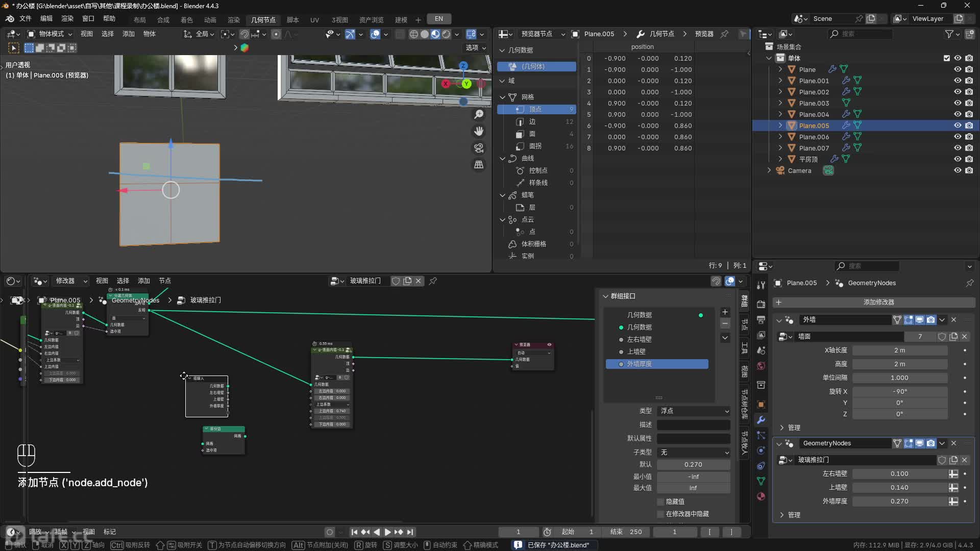The width and height of the screenshot is (980, 551).
Task: Open the Modifiers wrench properties tab
Action: pyautogui.click(x=761, y=420)
